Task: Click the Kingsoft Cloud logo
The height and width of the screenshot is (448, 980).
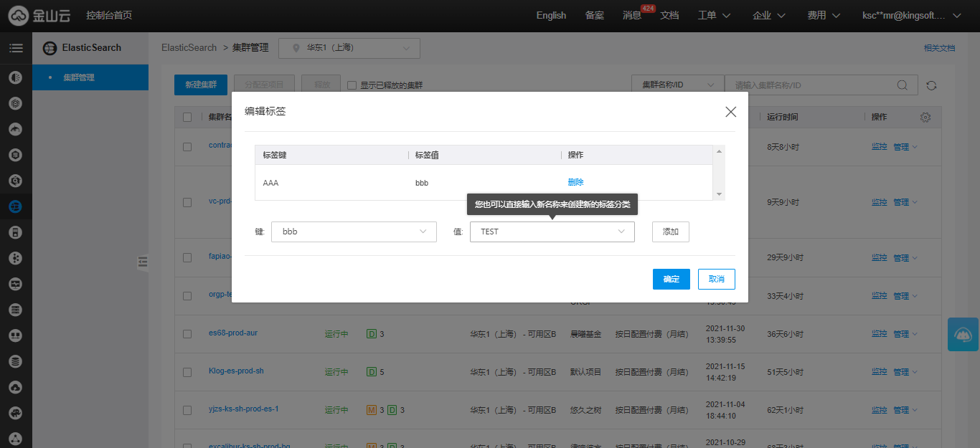Action: click(x=40, y=15)
